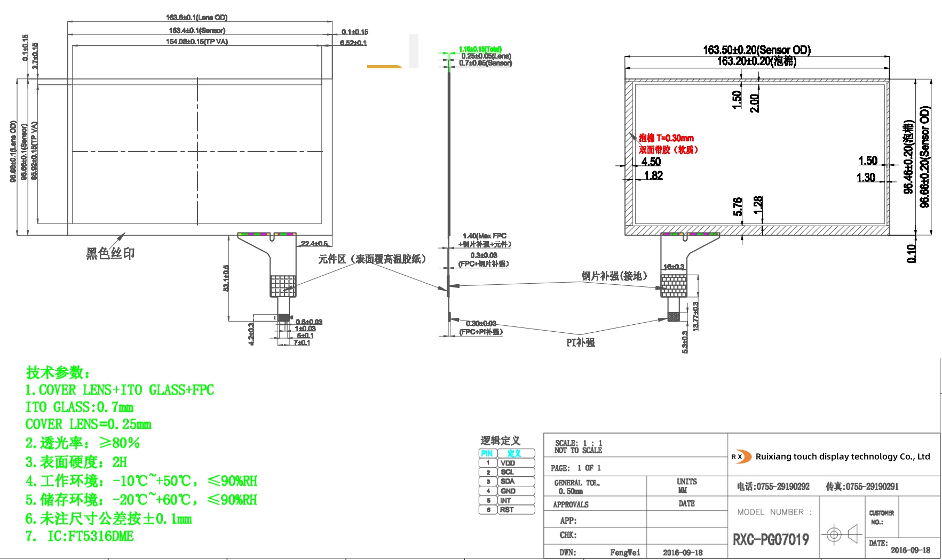
Task: Click the 0.7±0.05(Sensor) thickness label
Action: pos(485,63)
